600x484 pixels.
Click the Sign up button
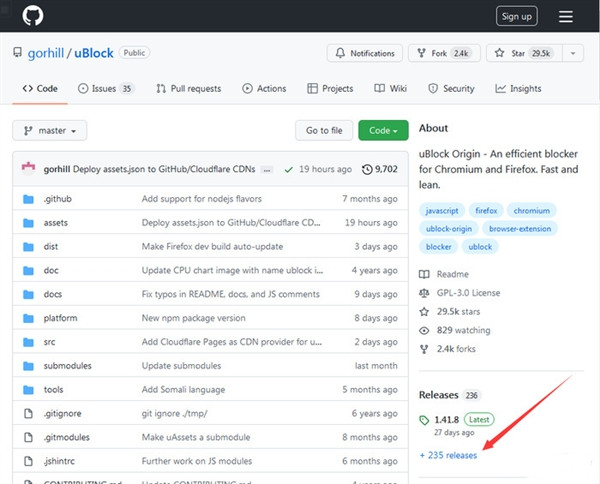pos(516,16)
